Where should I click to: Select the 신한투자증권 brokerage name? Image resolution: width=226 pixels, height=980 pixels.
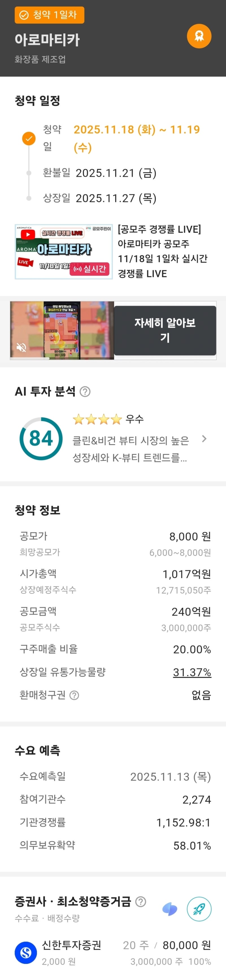(71, 945)
